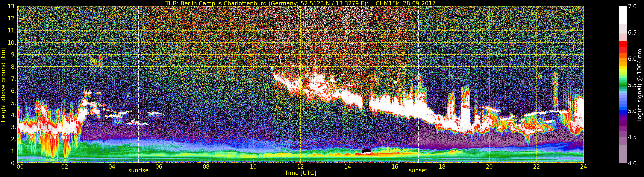Click time axis tick label '14'

347,167
